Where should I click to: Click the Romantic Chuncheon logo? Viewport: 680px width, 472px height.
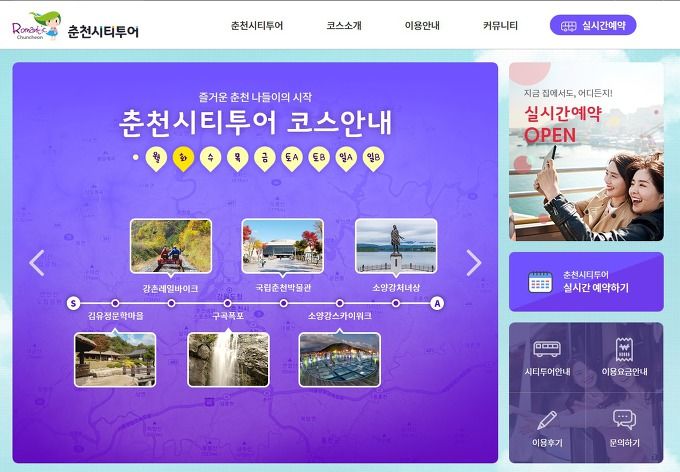point(36,26)
